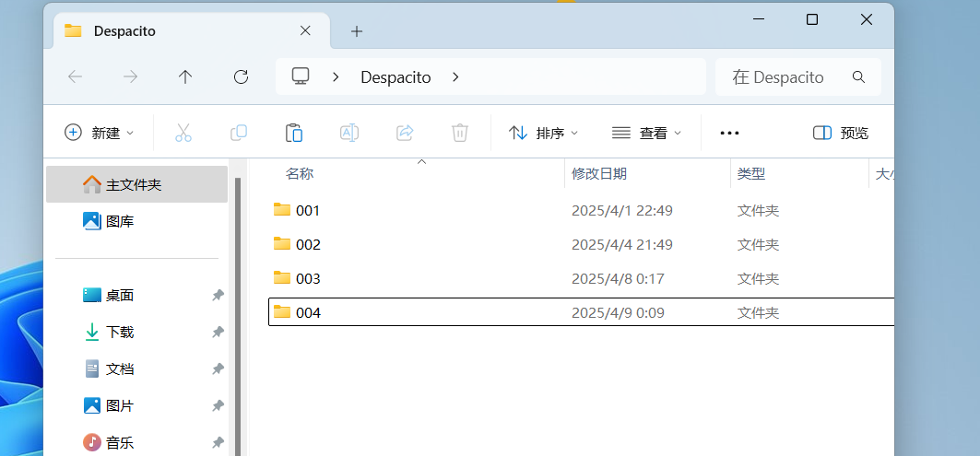Click the Paste clipboard icon
Screen dimensions: 980x456
[x=294, y=133]
